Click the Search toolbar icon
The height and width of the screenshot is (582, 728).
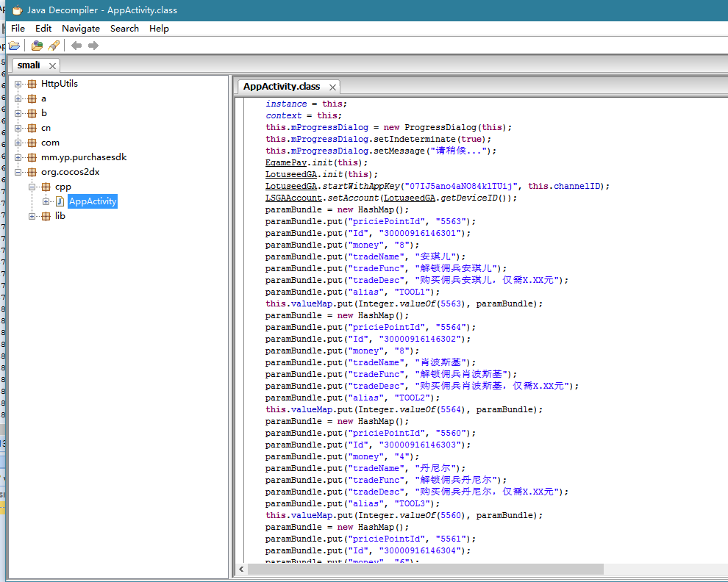pos(54,46)
